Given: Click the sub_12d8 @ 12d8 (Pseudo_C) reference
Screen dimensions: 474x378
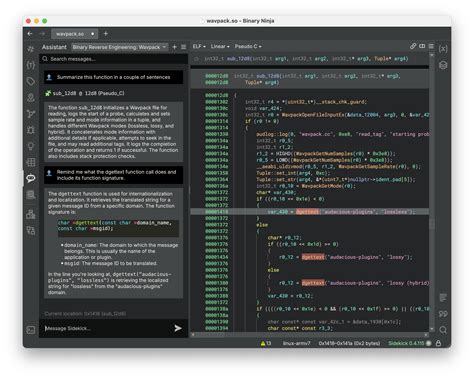Looking at the screenshot, I should [88, 93].
